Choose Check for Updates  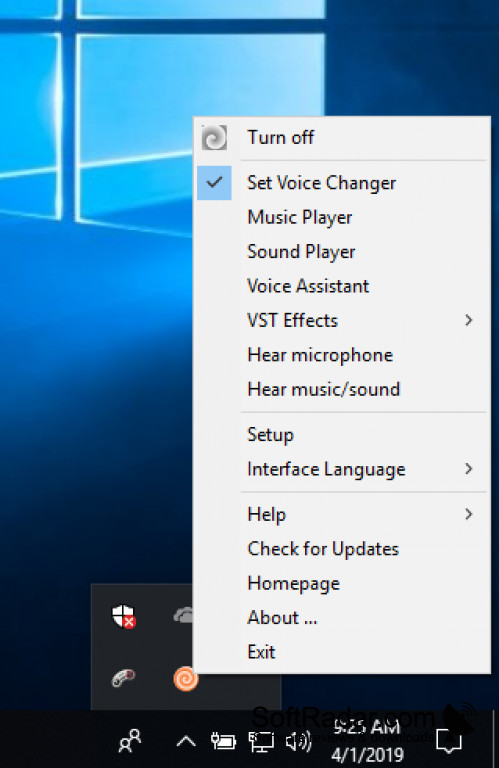[323, 549]
